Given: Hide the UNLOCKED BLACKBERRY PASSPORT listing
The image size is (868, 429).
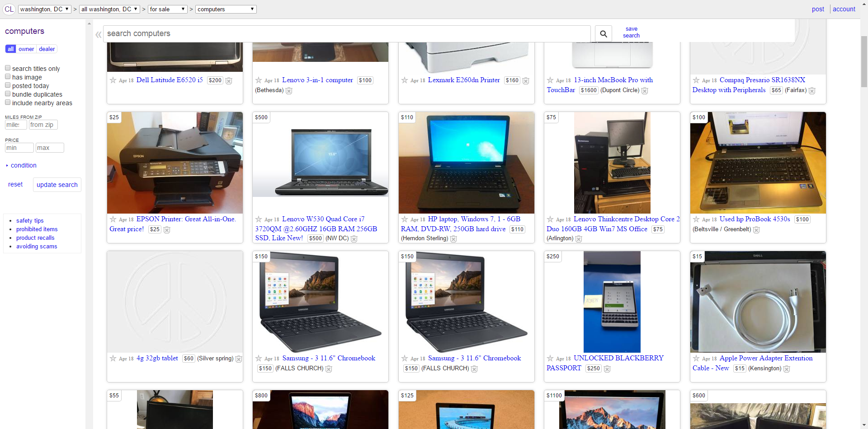Looking at the screenshot, I should (x=607, y=369).
